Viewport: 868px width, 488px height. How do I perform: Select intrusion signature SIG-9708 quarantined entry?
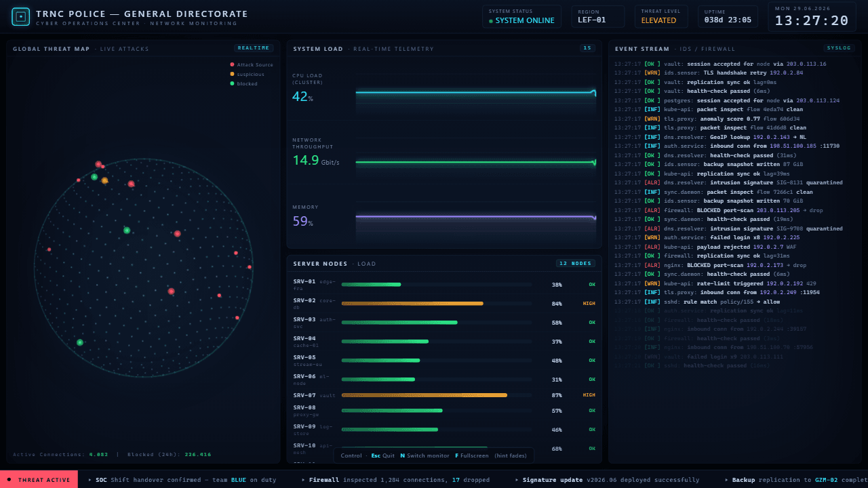click(x=728, y=228)
